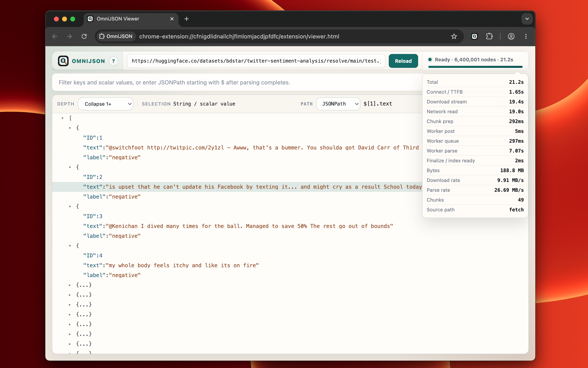The width and height of the screenshot is (588, 368).
Task: Select the label row under ID 4
Action: point(290,275)
